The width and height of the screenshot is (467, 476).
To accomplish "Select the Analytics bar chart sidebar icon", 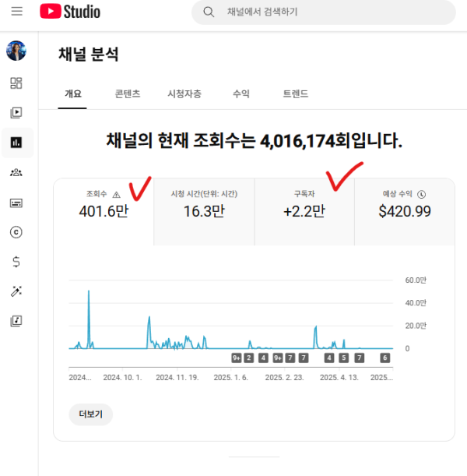I will pos(16,143).
